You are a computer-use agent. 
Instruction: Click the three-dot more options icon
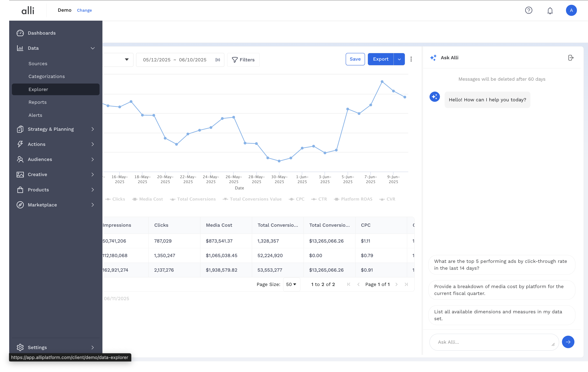411,59
